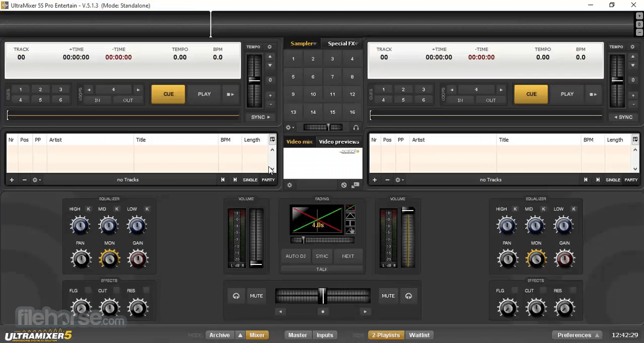Add track with right playlist plus icon
This screenshot has width=644, height=343.
pos(374,180)
